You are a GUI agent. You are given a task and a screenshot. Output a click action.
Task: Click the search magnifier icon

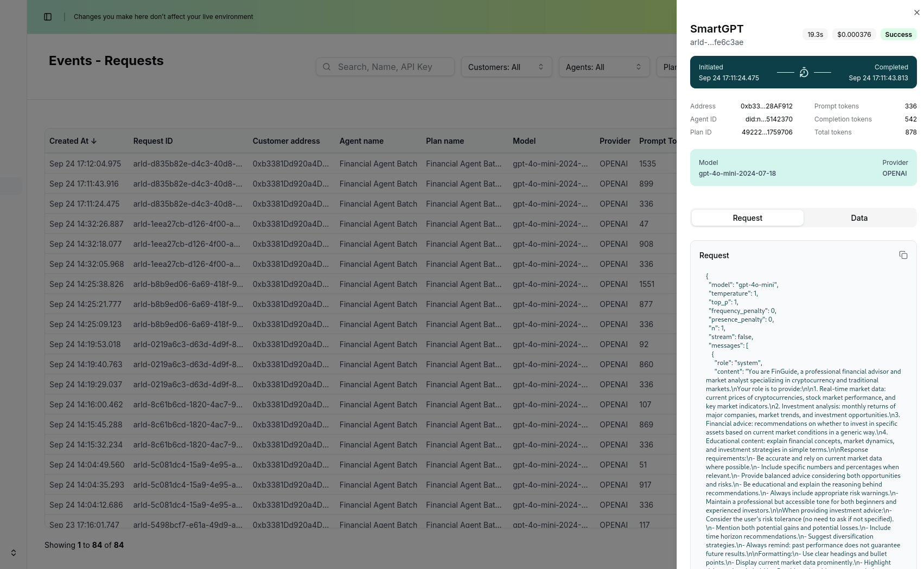tap(327, 67)
